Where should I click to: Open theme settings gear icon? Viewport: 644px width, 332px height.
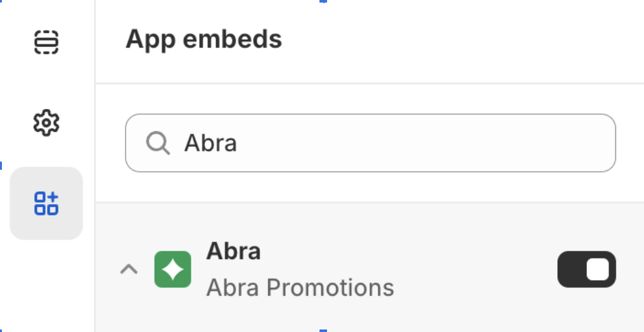[46, 122]
